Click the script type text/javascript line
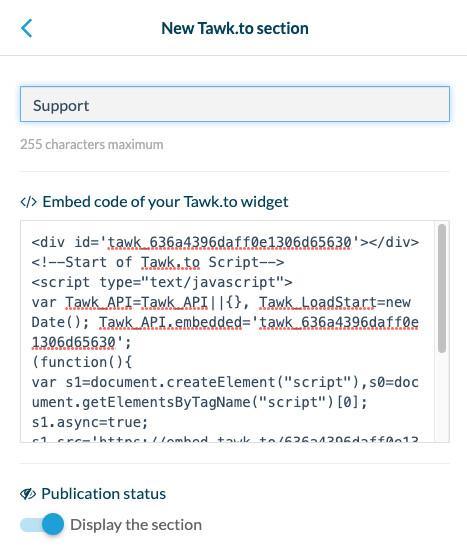 click(162, 282)
